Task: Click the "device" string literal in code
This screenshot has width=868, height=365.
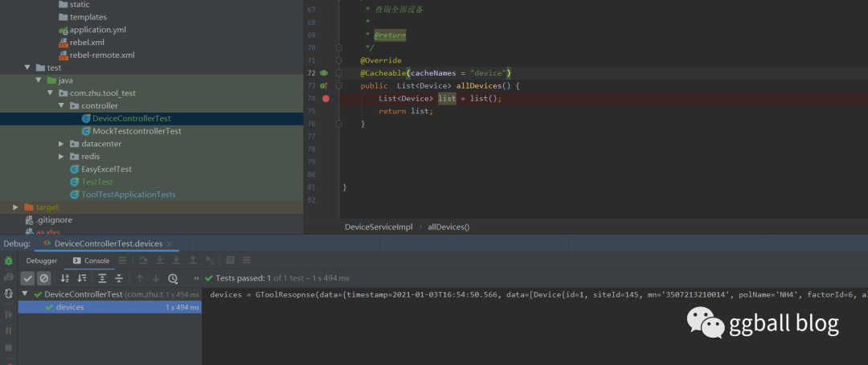Action: point(488,73)
